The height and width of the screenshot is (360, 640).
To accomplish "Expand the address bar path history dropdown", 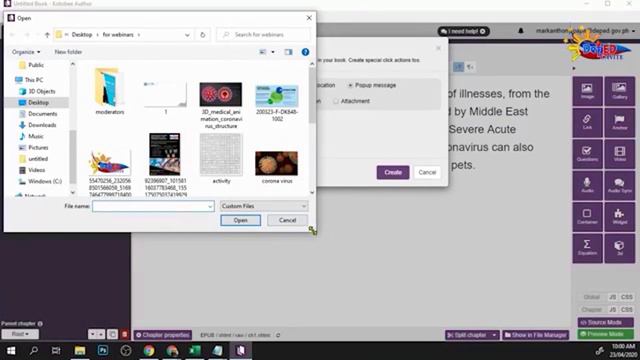I will [x=187, y=35].
